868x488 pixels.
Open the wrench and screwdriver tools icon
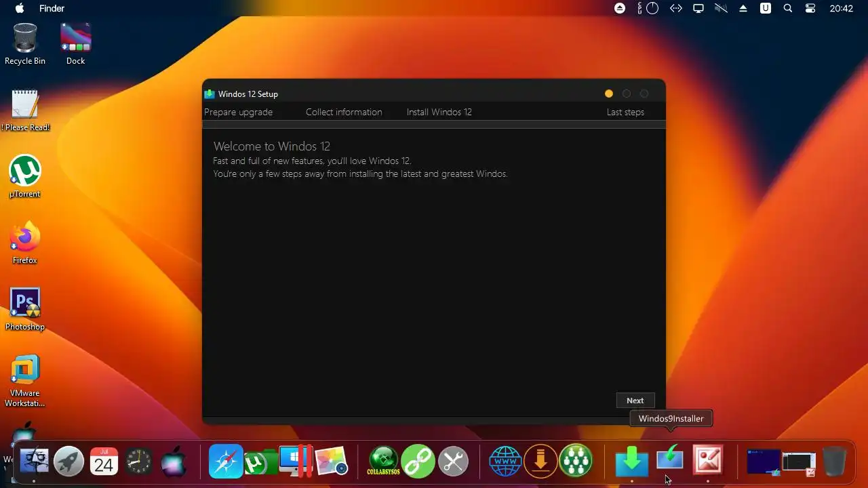(x=453, y=462)
